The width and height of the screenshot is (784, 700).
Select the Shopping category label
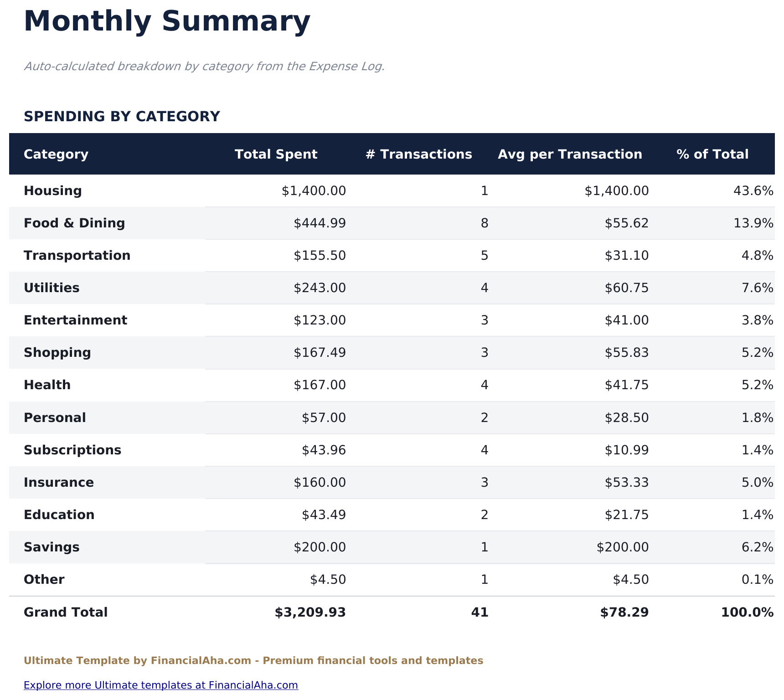point(57,352)
